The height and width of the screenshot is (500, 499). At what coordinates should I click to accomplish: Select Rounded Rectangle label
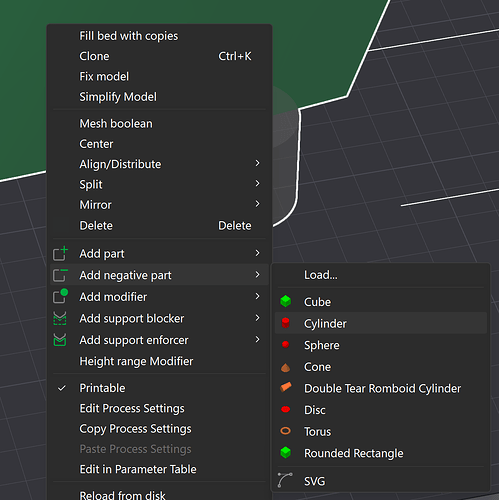(353, 453)
